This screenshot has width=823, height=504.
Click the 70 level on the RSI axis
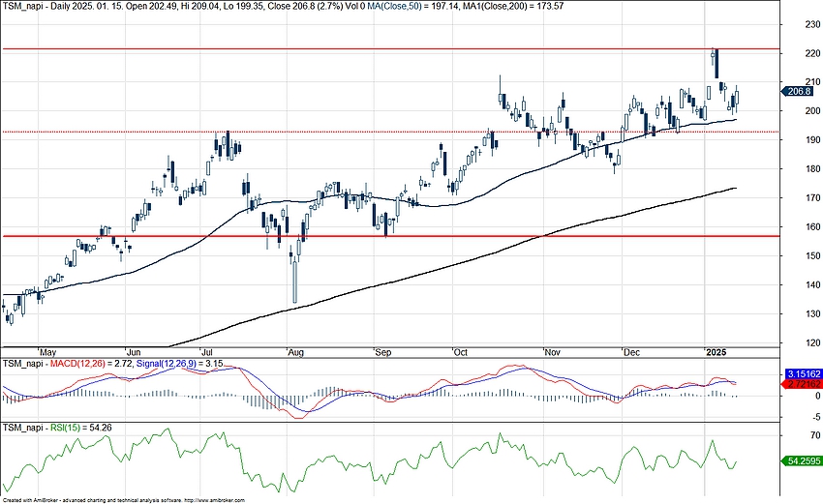point(815,435)
